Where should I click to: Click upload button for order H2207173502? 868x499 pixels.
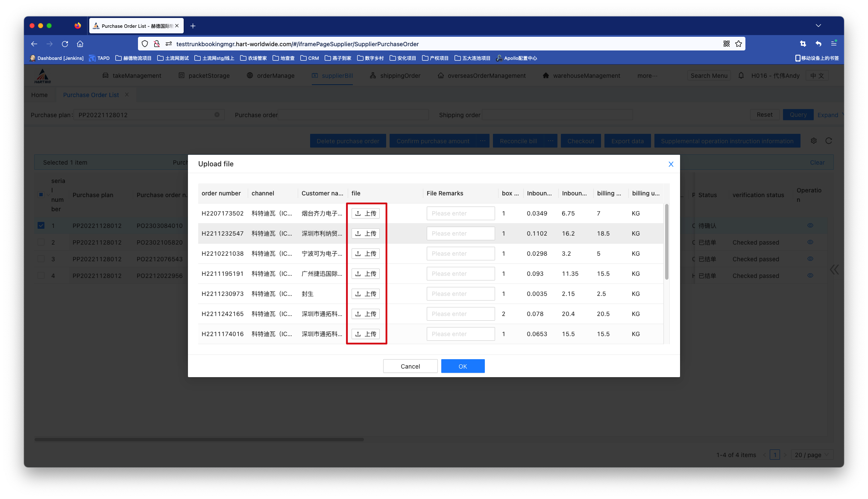[x=366, y=213]
